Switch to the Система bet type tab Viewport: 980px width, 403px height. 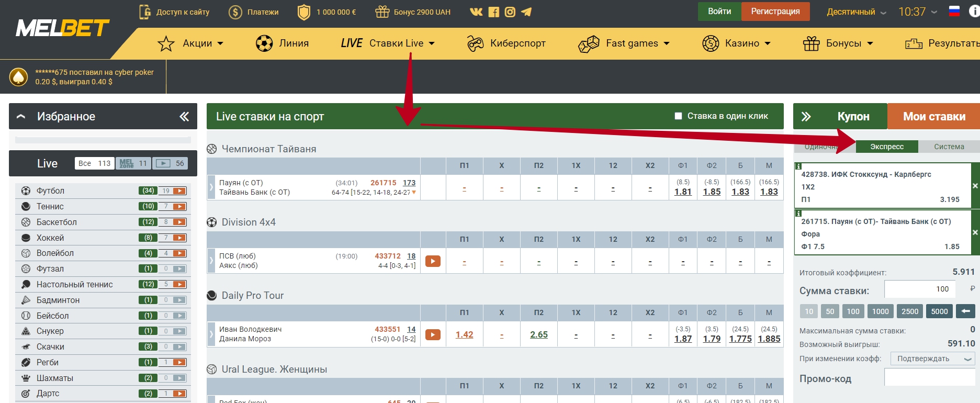tap(949, 147)
